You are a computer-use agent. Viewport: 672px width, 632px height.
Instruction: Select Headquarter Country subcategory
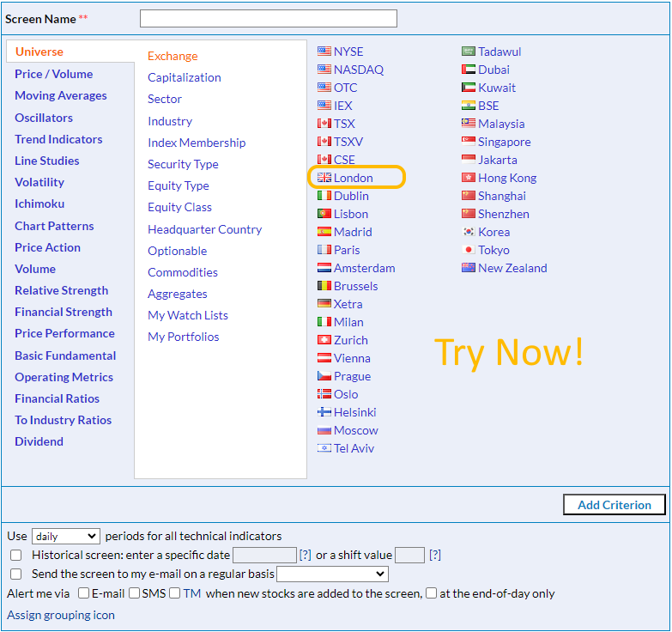205,229
